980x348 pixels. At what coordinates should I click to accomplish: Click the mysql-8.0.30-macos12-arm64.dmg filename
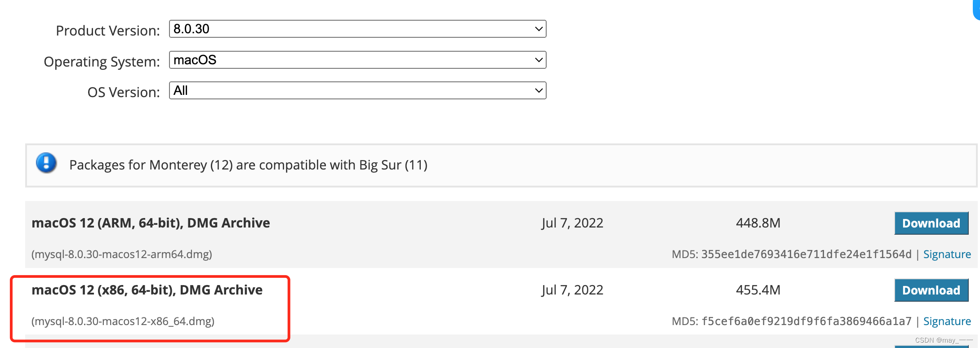(122, 254)
